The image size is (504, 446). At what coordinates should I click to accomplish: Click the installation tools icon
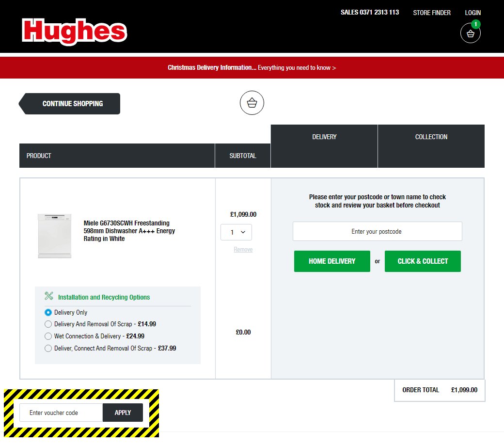(x=48, y=296)
